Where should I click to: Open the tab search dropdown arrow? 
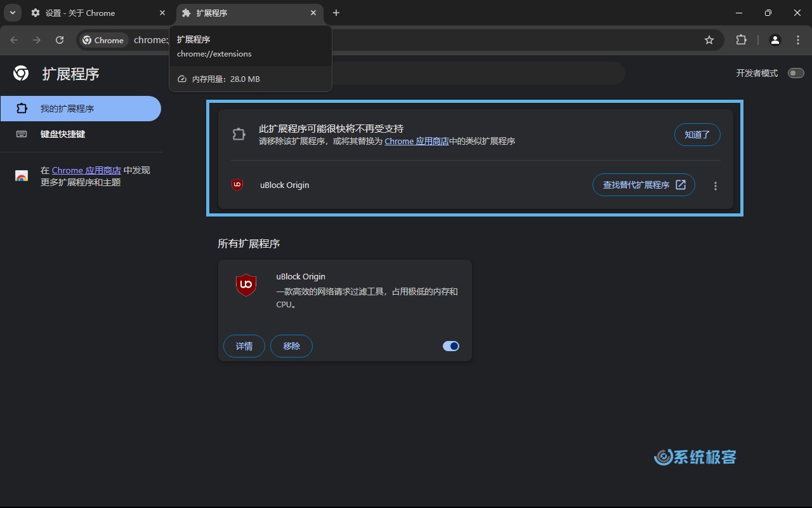coord(12,13)
